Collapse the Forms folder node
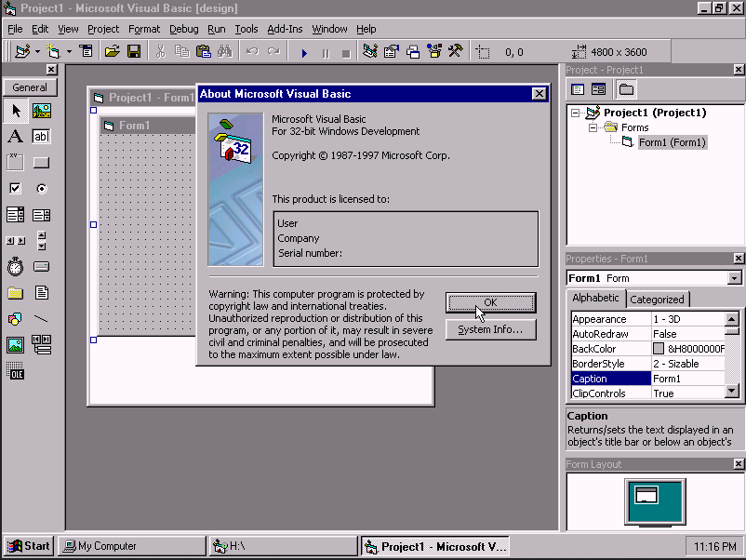The height and width of the screenshot is (560, 746). pyautogui.click(x=592, y=128)
